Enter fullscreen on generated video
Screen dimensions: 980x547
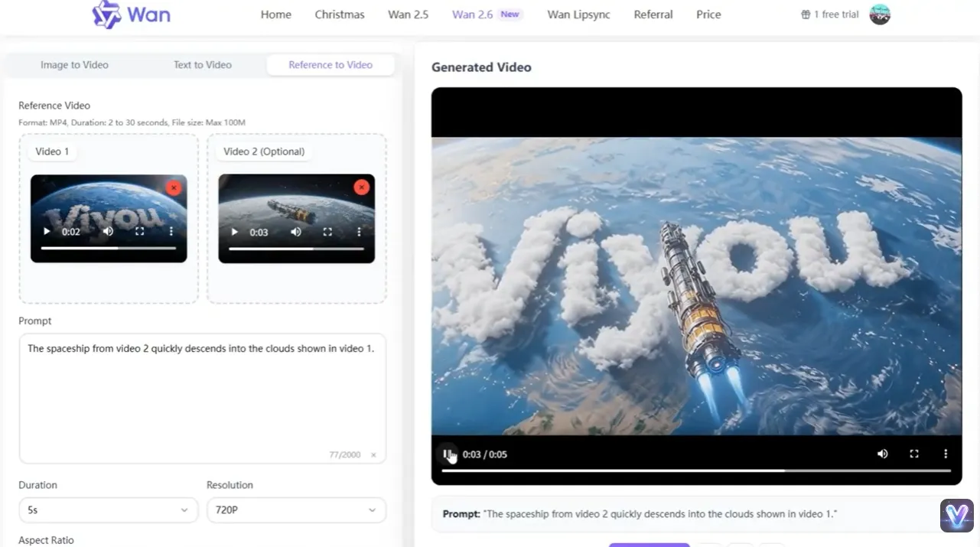pos(913,454)
